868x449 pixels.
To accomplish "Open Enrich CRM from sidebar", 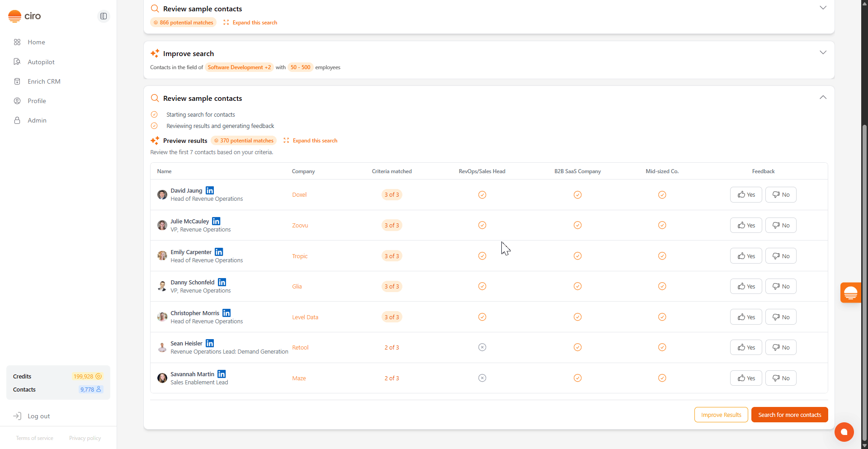I will pos(44,81).
